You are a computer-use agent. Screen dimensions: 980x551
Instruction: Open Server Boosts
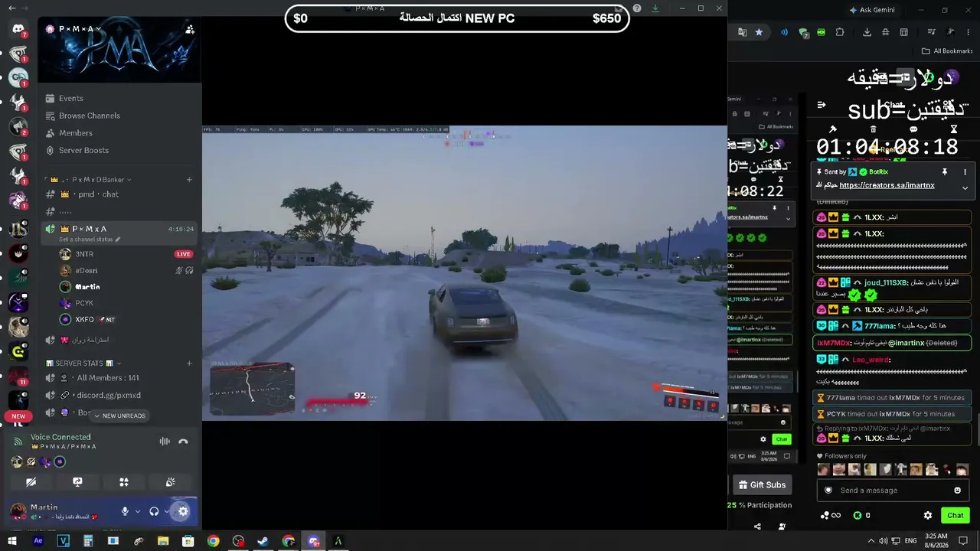pos(119,151)
